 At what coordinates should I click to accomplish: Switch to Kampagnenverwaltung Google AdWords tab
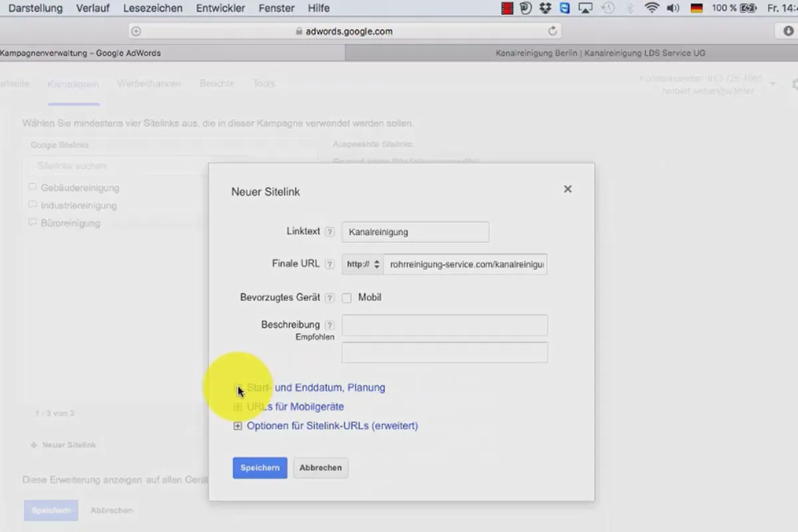coord(172,53)
